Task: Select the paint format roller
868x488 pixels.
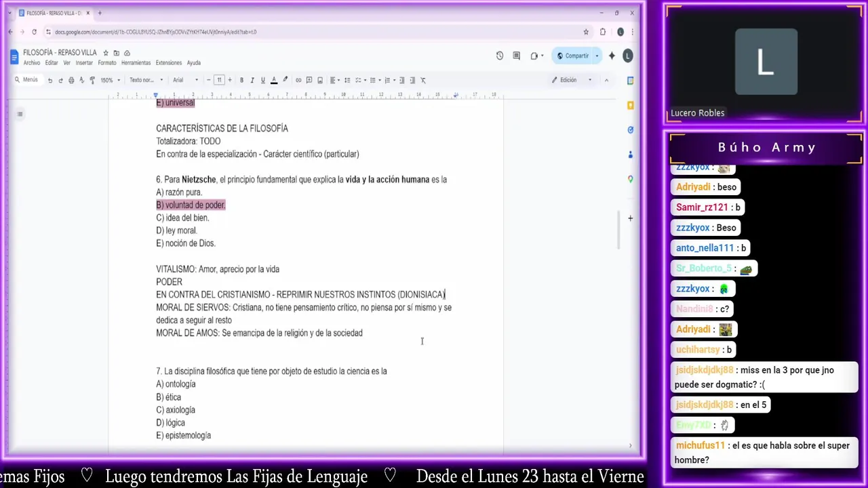Action: (92, 80)
